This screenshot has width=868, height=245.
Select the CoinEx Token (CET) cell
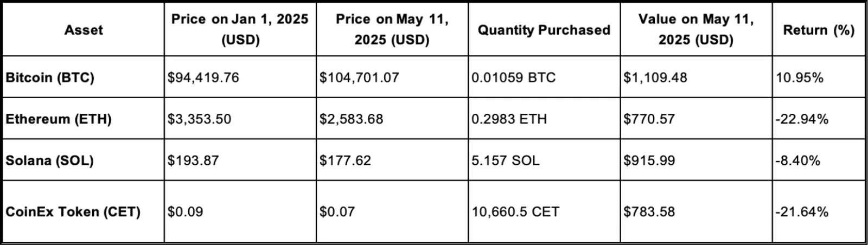(83, 211)
